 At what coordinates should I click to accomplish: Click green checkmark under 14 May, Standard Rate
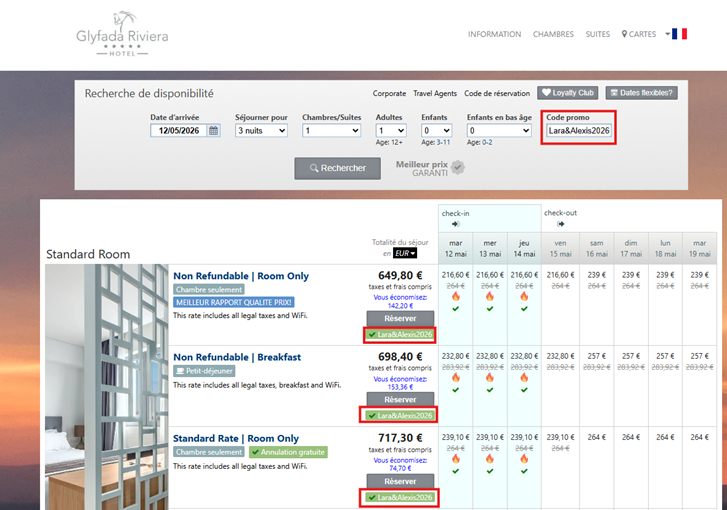[x=524, y=470]
